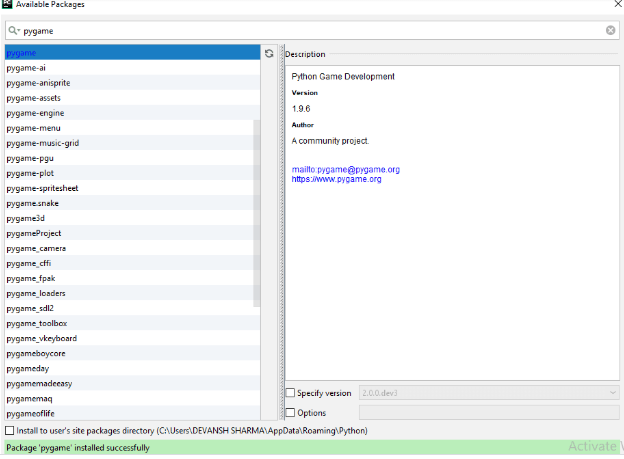Image resolution: width=624 pixels, height=459 pixels.
Task: Select the pygame3d package
Action: (133, 218)
